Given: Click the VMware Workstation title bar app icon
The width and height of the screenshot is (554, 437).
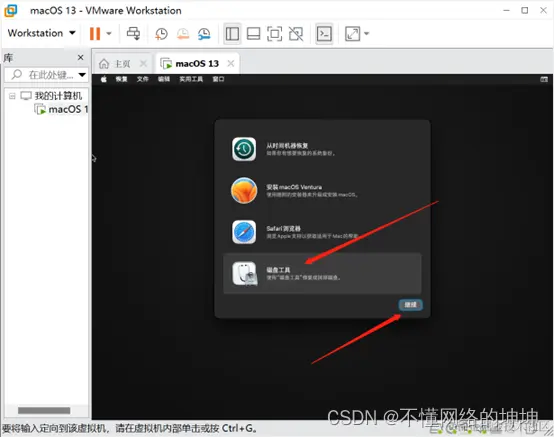Looking at the screenshot, I should pyautogui.click(x=10, y=11).
